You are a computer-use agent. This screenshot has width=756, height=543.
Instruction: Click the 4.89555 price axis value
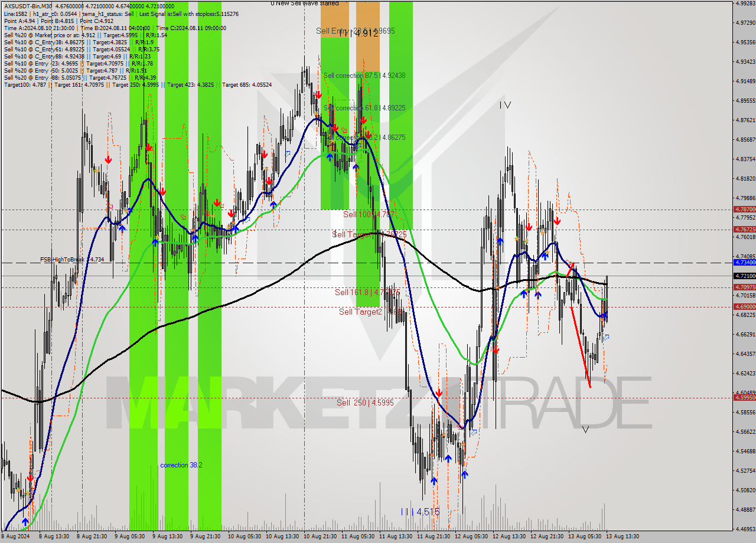click(x=745, y=100)
